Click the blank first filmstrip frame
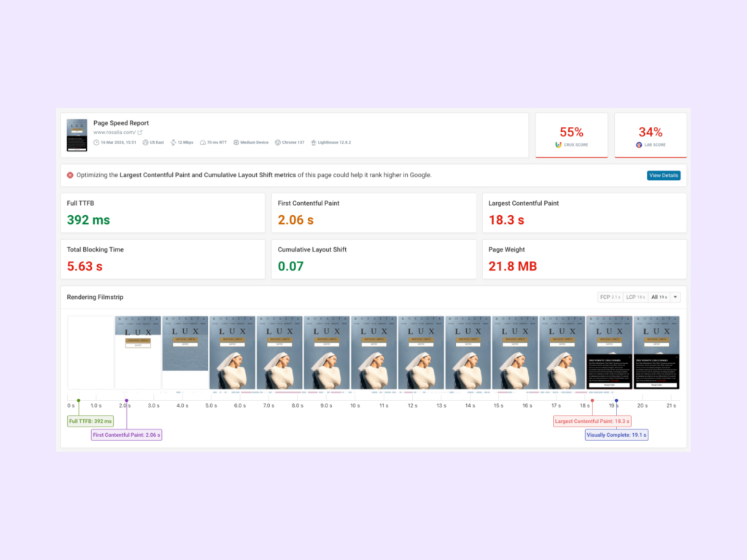Image resolution: width=747 pixels, height=560 pixels. [90, 352]
